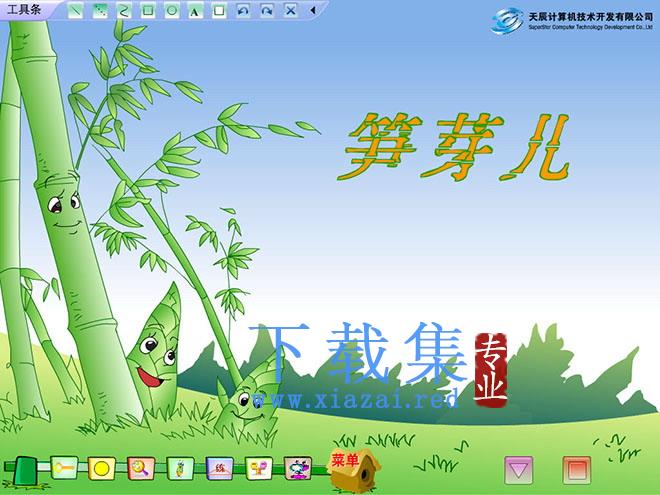Click the X clear button in toolbar

pyautogui.click(x=290, y=11)
